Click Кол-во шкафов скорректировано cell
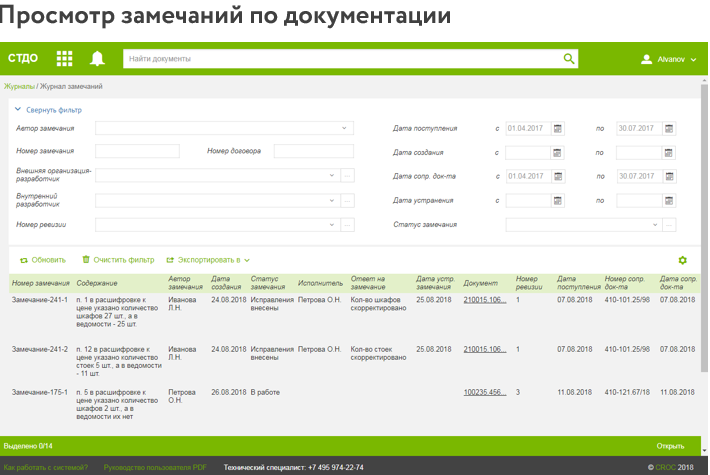This screenshot has width=710, height=475. point(379,304)
